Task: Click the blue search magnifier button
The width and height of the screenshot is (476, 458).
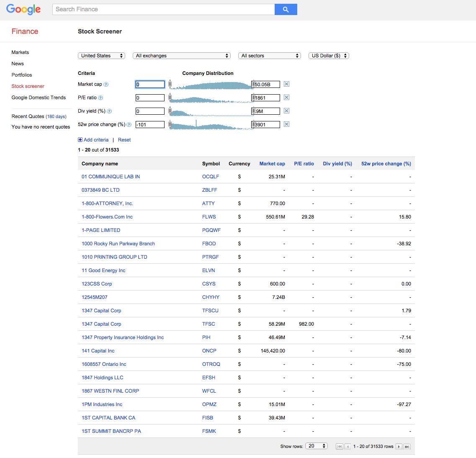Action: pos(286,9)
